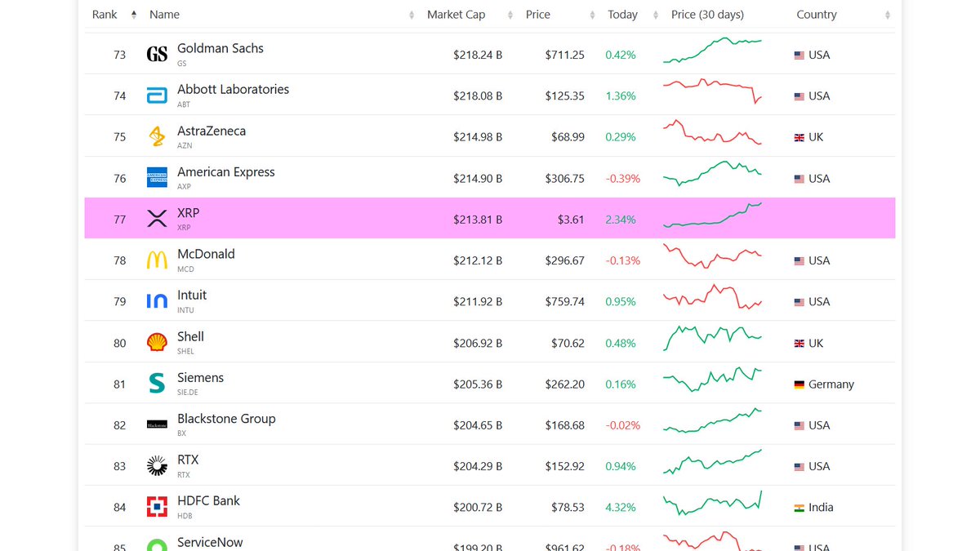Open the ServiceNow company link
The image size is (980, 551).
point(210,542)
